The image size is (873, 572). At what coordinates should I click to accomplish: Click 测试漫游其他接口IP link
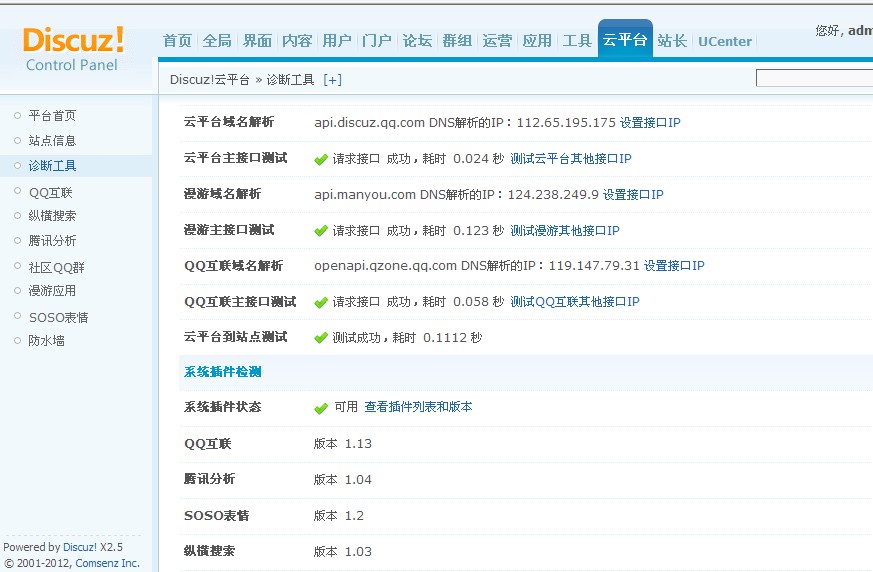[x=564, y=231]
